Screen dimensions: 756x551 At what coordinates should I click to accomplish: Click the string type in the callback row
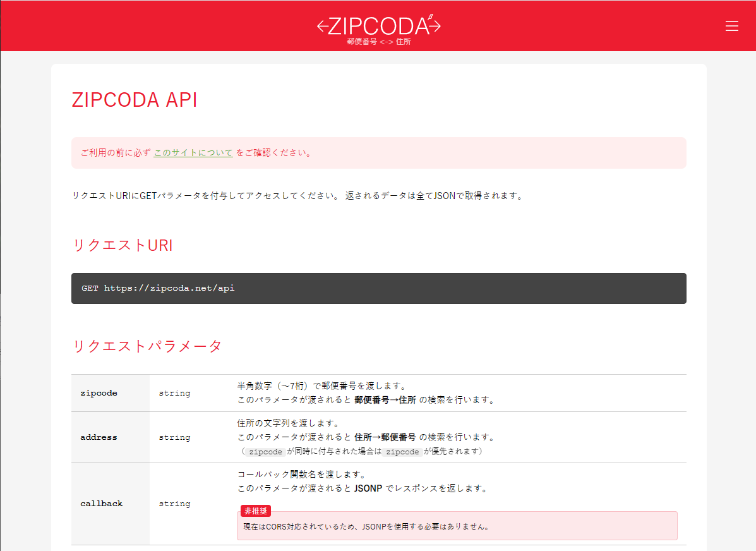click(174, 504)
